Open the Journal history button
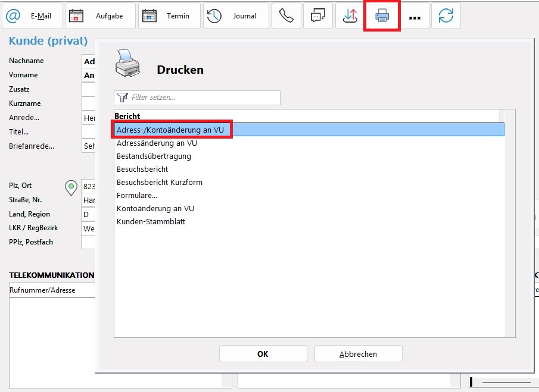 [x=235, y=16]
